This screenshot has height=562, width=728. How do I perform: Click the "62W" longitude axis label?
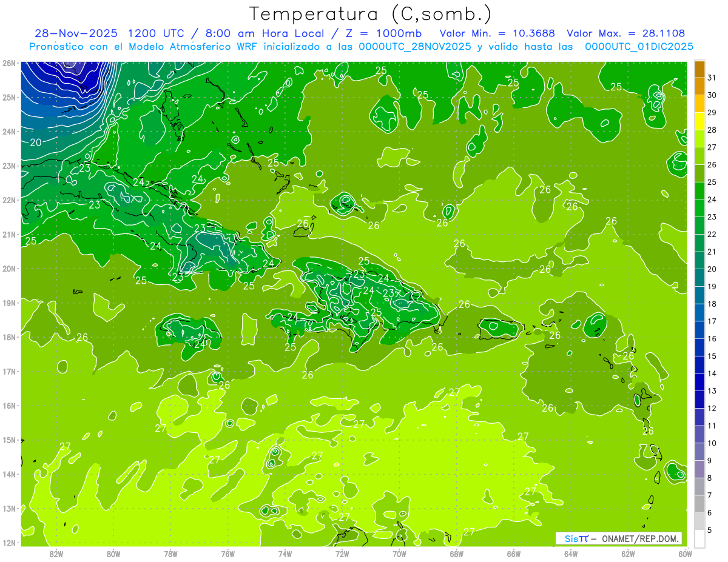(629, 554)
